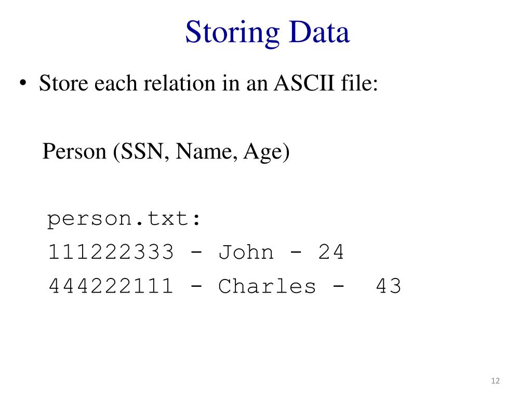Click Charles's age 43

tap(389, 286)
